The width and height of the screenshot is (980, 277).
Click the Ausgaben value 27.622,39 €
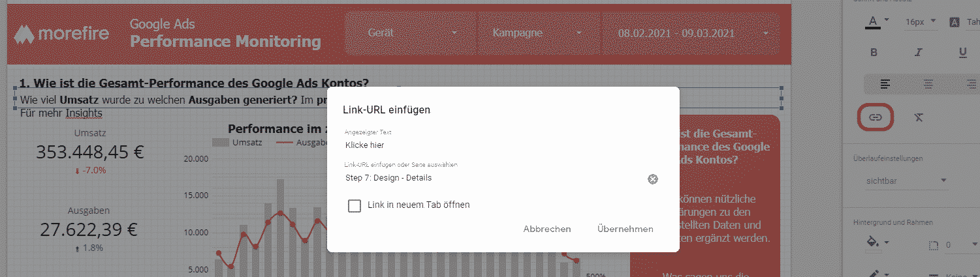click(x=89, y=229)
